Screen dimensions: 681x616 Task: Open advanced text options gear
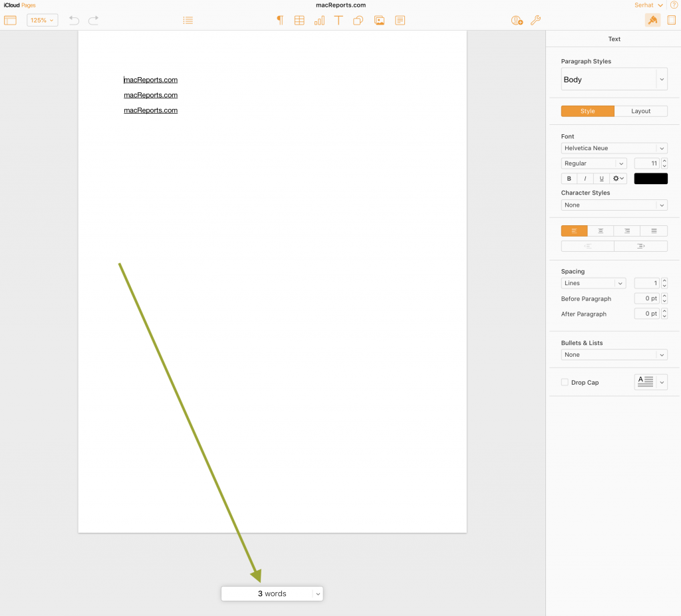(x=618, y=178)
